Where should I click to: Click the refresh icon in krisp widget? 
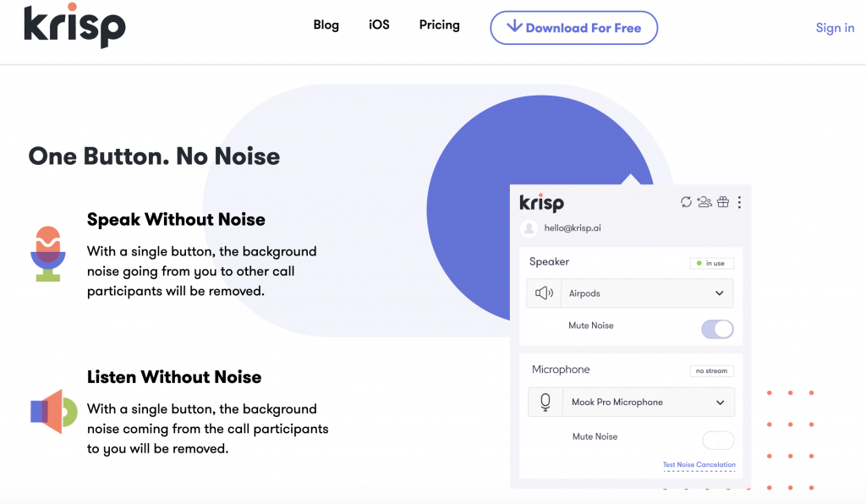[x=686, y=202]
